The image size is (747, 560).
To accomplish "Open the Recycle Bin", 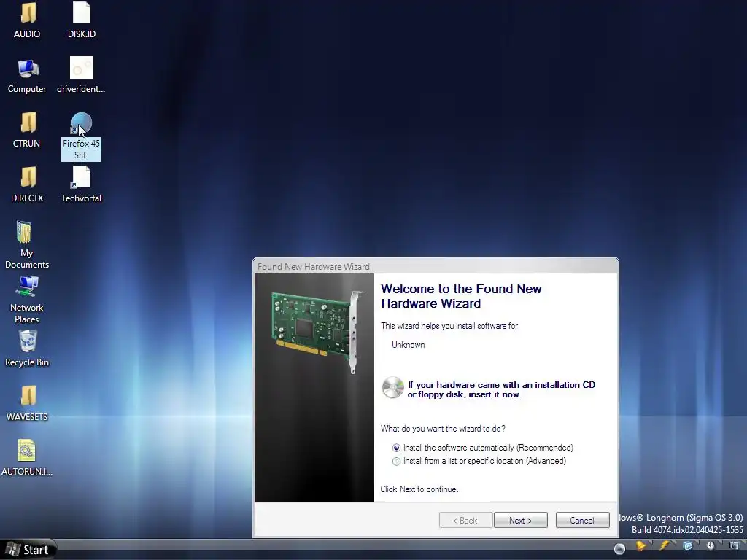I will [x=28, y=341].
